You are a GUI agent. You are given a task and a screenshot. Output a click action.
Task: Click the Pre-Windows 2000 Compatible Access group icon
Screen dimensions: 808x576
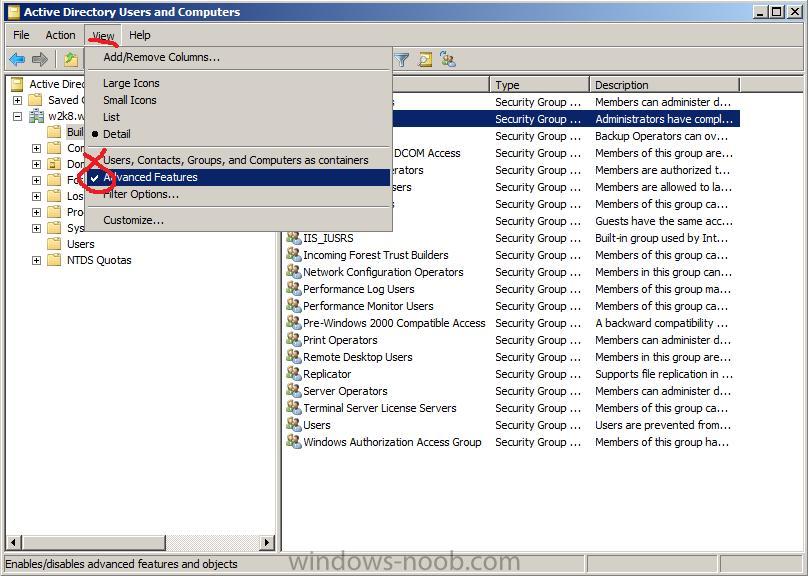pos(294,323)
